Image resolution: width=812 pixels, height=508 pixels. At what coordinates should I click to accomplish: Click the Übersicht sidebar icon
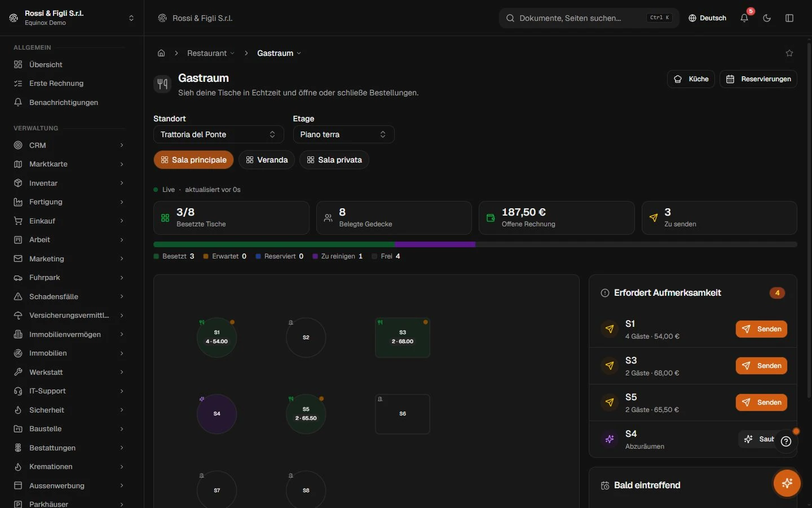[x=18, y=64]
